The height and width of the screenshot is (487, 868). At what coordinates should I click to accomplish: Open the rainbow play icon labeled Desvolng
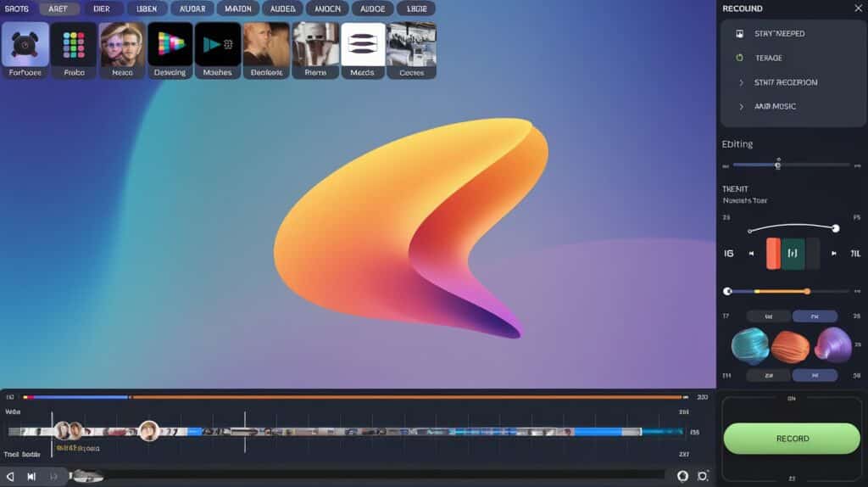pos(170,50)
